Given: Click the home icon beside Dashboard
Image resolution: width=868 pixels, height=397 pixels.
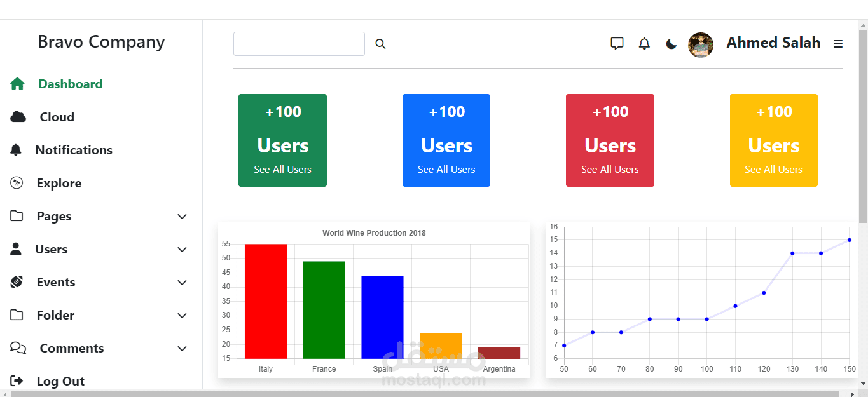Looking at the screenshot, I should [x=17, y=84].
